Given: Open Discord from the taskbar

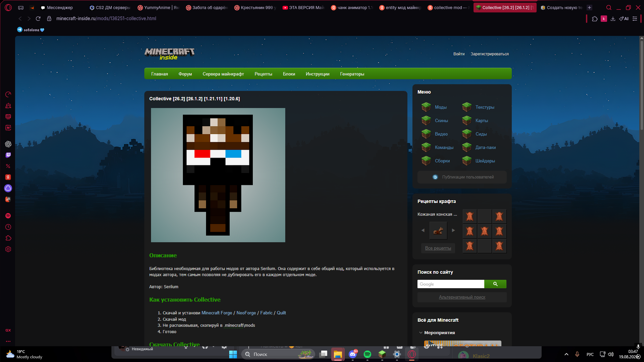Looking at the screenshot, I should click(353, 354).
